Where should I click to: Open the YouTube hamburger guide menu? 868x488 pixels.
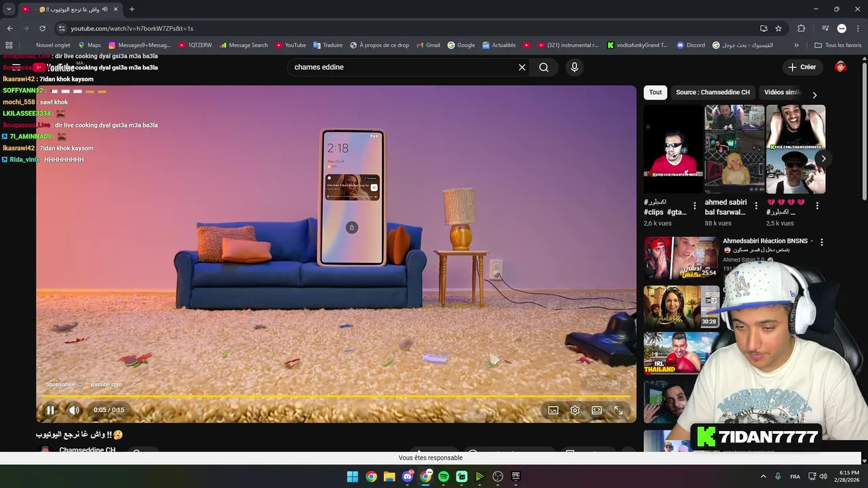pos(16,67)
